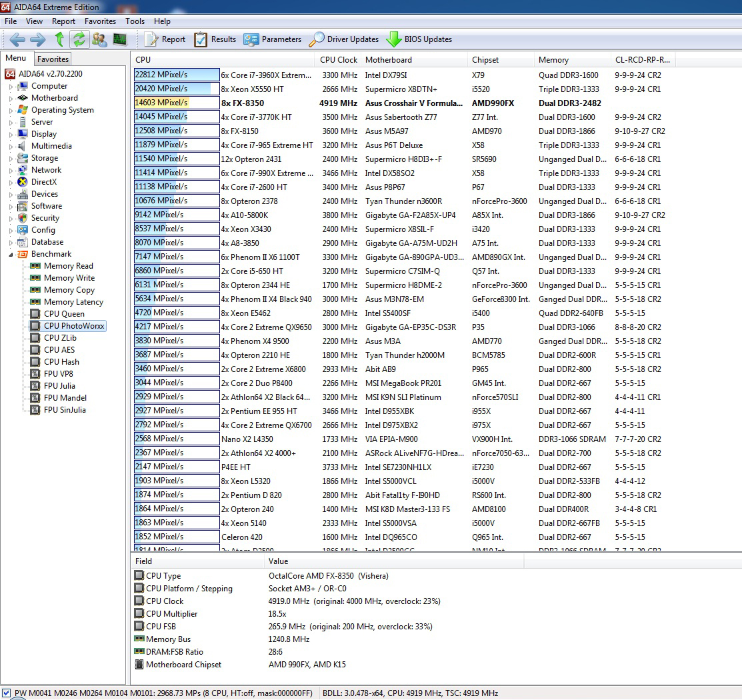The width and height of the screenshot is (742, 700).
Task: Expand the Database tree node
Action: tap(11, 242)
